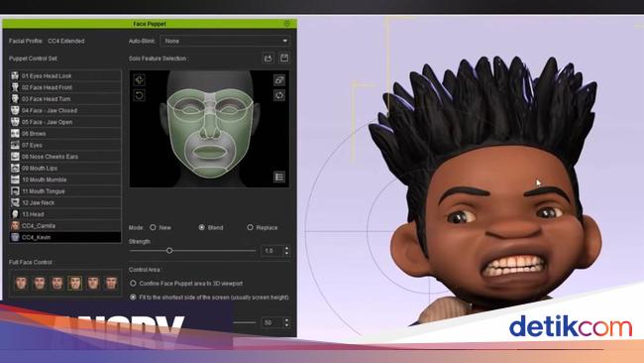The height and width of the screenshot is (363, 644).
Task: Select the 13 Head control set
Action: [x=65, y=214]
